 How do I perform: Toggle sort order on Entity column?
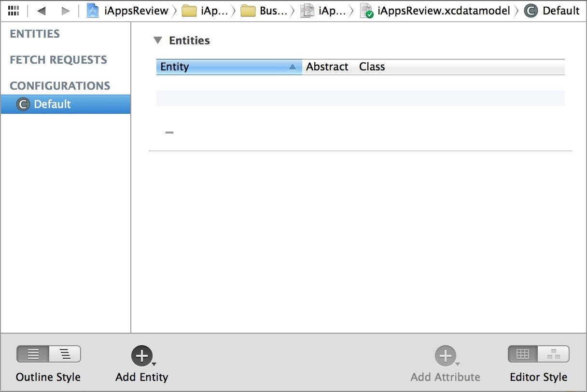pyautogui.click(x=292, y=67)
